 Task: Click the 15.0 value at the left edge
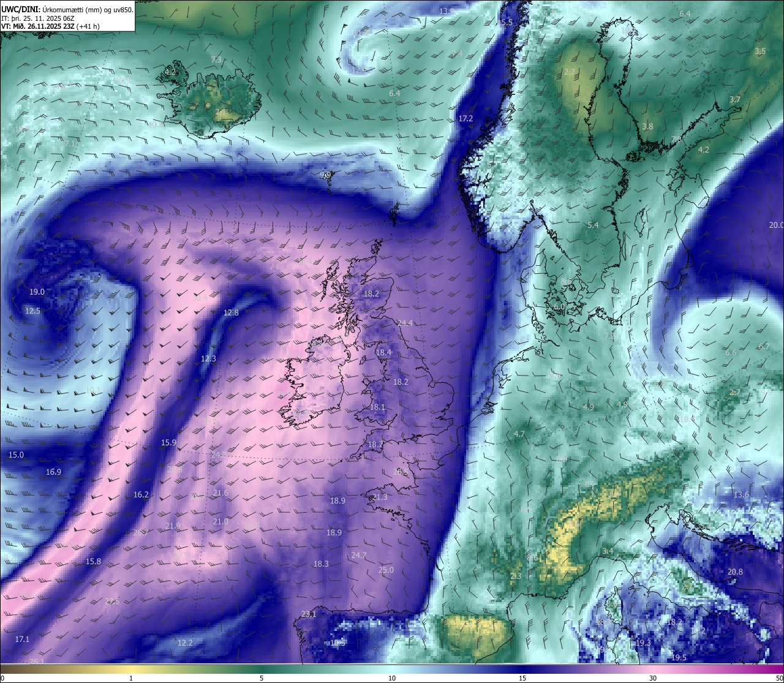pos(16,455)
